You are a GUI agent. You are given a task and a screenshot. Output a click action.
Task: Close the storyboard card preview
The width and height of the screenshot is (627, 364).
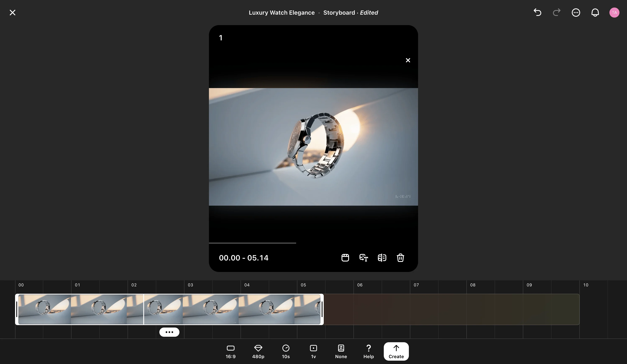(x=408, y=60)
